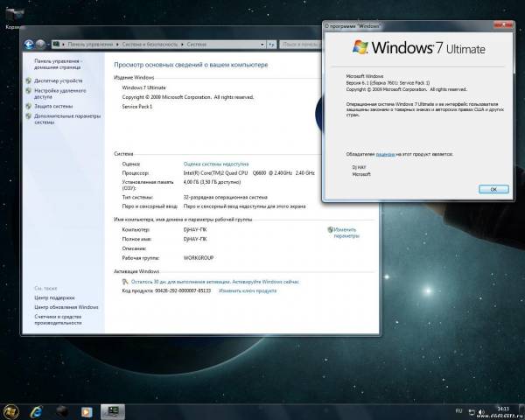Click 'Service Pack 1' text in System window
This screenshot has height=420, width=525.
click(x=137, y=107)
